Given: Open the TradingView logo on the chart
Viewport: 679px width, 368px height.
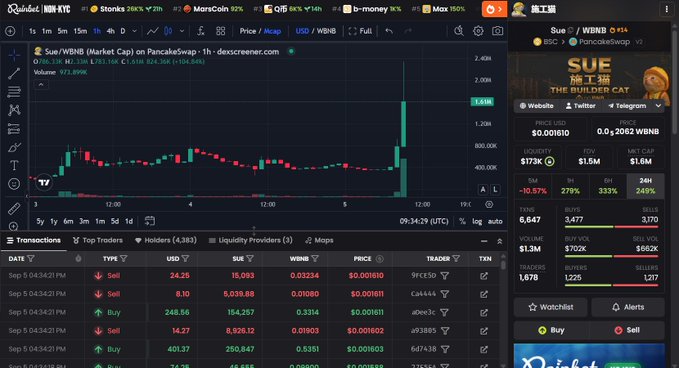Looking at the screenshot, I should click(x=44, y=183).
